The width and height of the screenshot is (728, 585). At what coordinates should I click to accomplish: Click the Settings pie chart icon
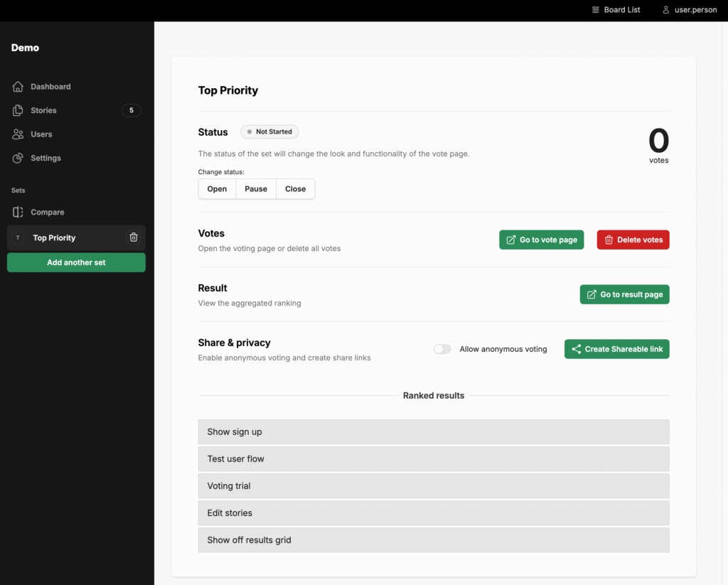pos(18,158)
